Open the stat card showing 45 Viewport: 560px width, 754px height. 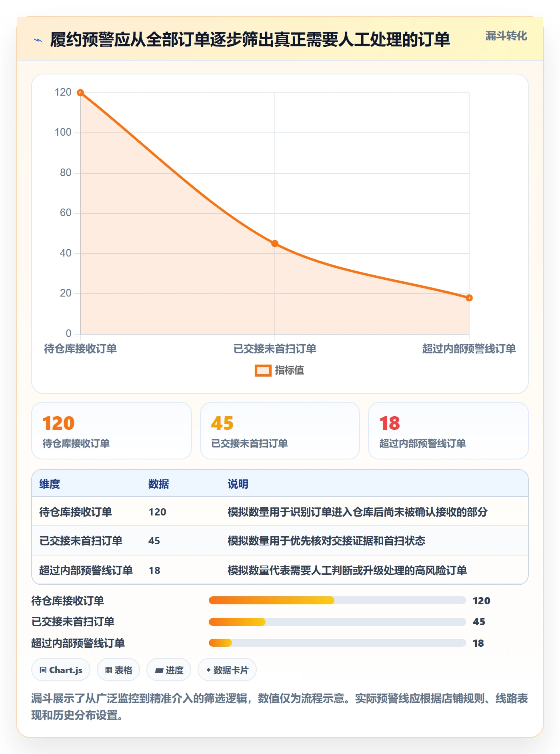click(280, 431)
